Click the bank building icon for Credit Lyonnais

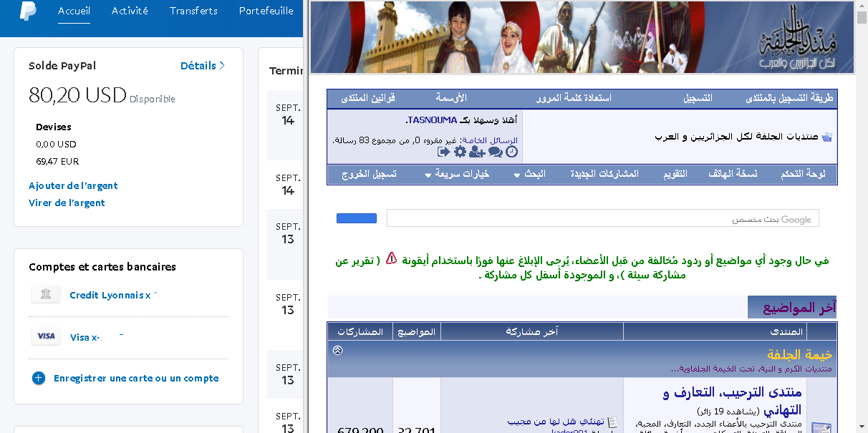point(46,295)
